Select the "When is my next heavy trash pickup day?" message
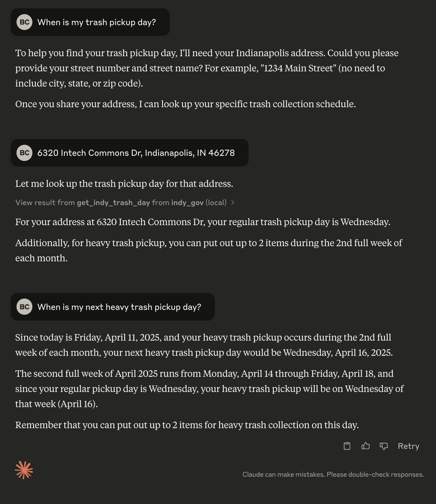This screenshot has width=436, height=504. [119, 307]
